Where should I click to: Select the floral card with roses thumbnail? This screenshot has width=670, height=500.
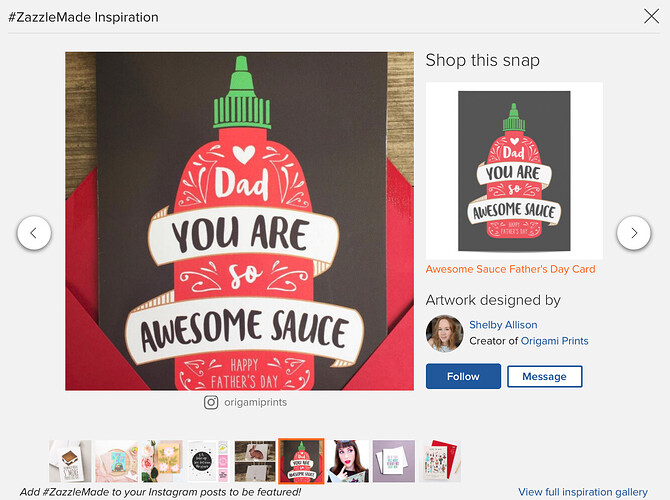pyautogui.click(x=162, y=461)
